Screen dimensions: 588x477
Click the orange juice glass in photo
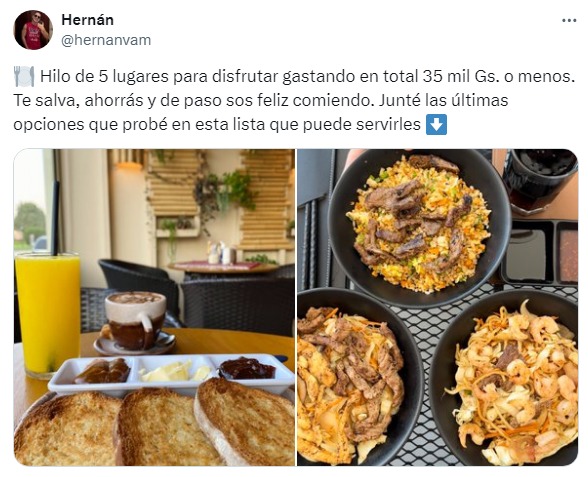coord(48,315)
